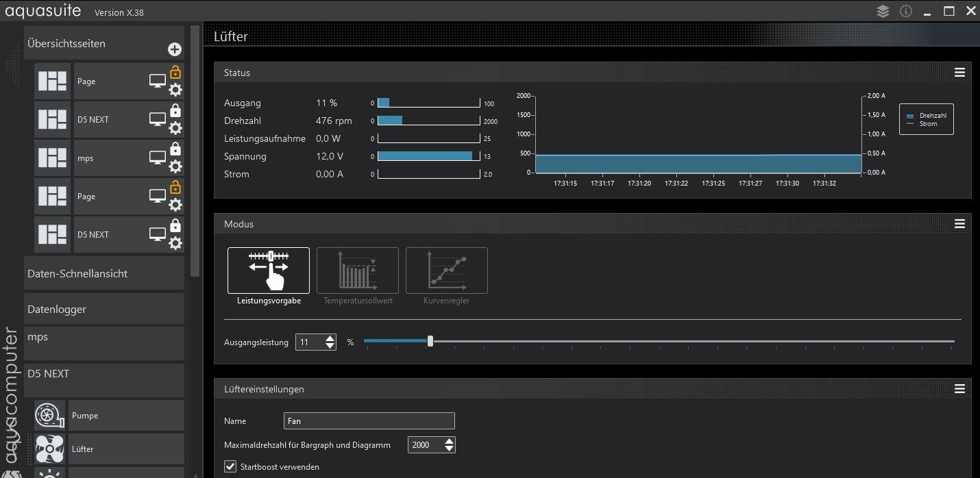
Task: Toggle orange lock of Page row under Übersichtsseiten header
Action: 175,72
